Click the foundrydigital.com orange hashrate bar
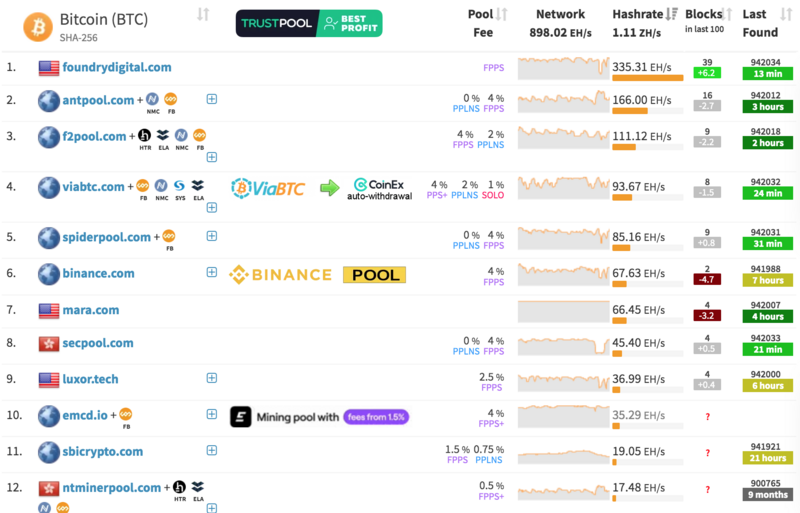Viewport: 800px width, 513px height. (x=647, y=78)
